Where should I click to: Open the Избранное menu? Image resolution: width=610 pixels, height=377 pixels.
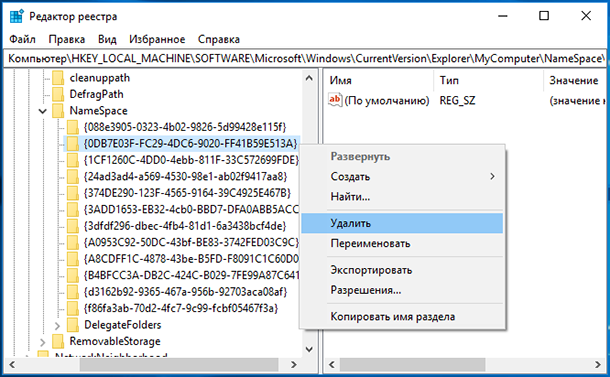point(157,39)
